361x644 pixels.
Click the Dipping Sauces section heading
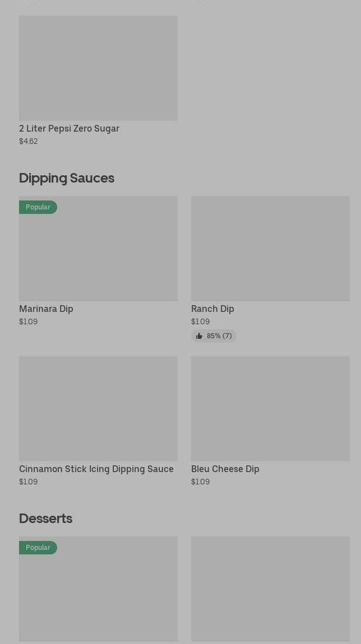pos(67,178)
